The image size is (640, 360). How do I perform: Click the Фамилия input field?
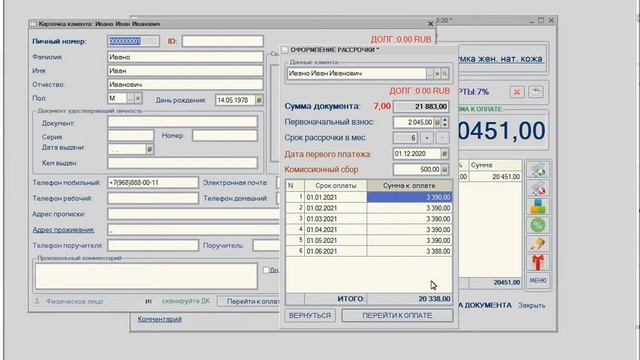pyautogui.click(x=185, y=57)
